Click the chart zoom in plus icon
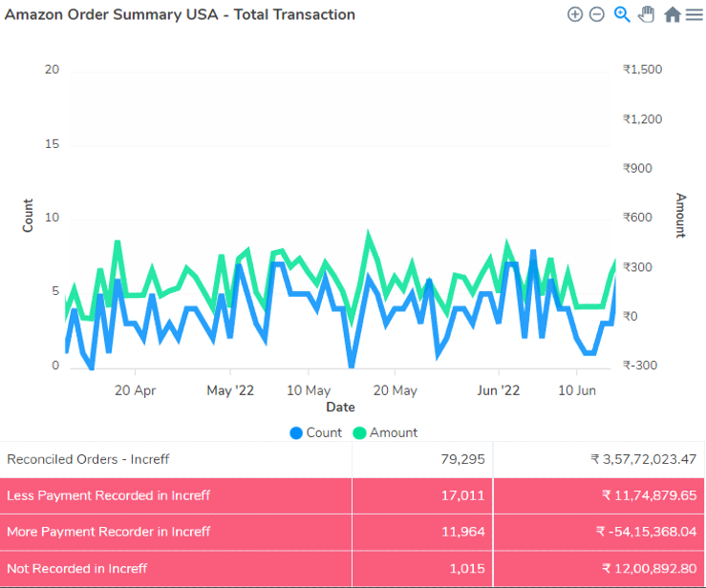706x588 pixels. [575, 14]
